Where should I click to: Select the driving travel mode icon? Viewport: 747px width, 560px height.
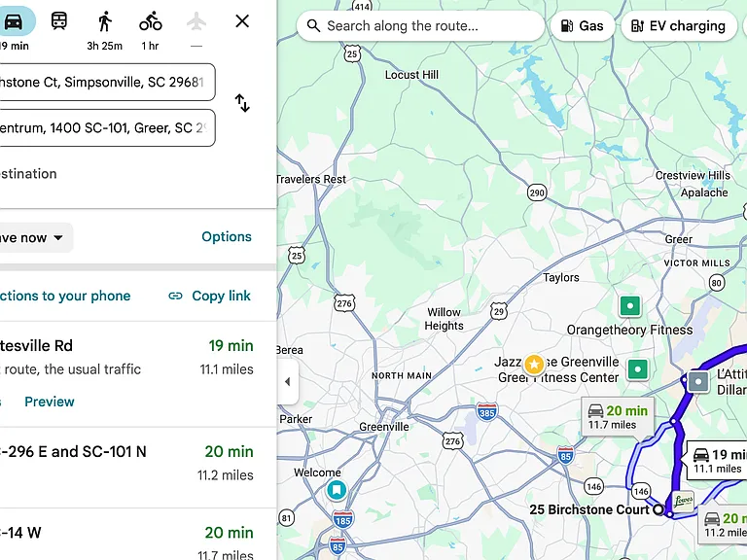coord(14,21)
